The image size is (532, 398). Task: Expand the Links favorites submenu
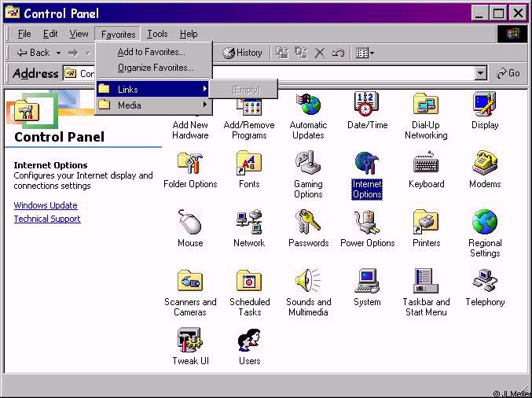[153, 90]
